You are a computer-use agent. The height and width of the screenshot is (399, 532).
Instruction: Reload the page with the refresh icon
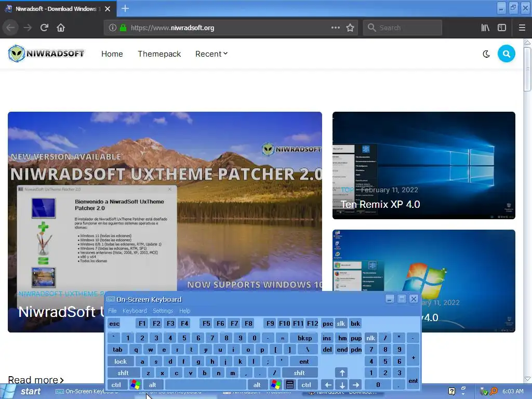pyautogui.click(x=44, y=28)
